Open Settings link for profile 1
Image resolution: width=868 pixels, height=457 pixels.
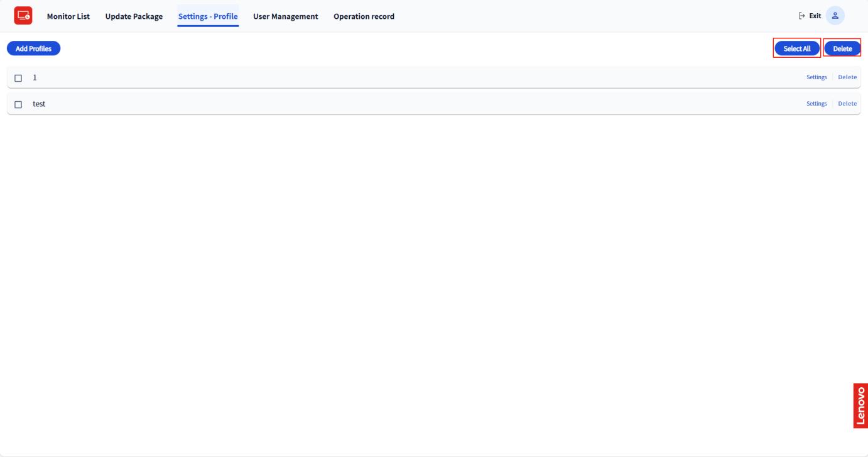(816, 77)
